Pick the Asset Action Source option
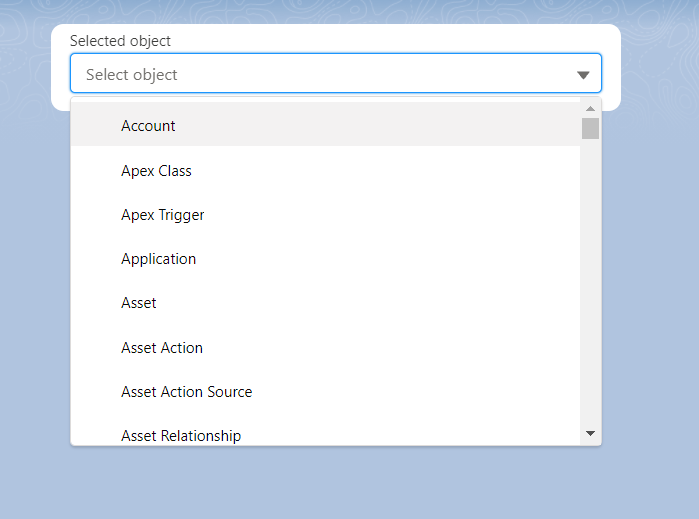699x519 pixels. 325,391
